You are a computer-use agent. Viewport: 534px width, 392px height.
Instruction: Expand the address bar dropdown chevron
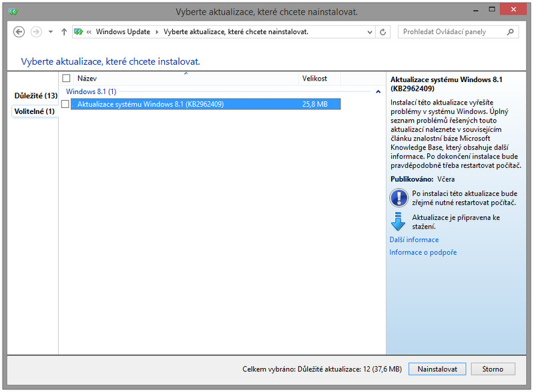tap(370, 32)
